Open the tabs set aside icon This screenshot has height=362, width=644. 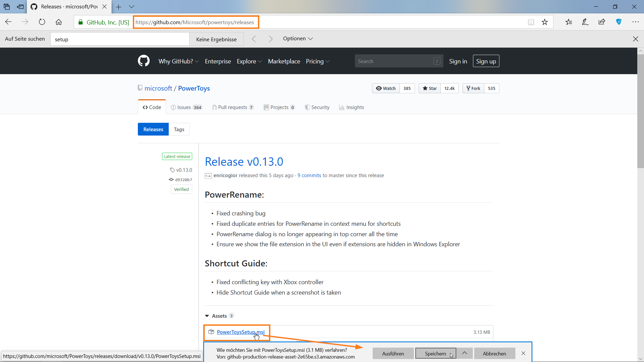[7, 7]
